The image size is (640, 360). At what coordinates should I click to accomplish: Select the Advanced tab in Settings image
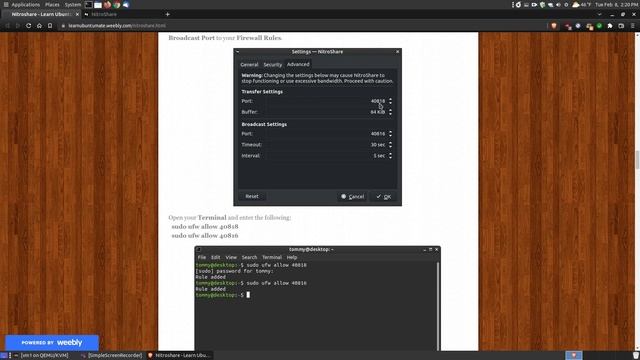tap(298, 64)
